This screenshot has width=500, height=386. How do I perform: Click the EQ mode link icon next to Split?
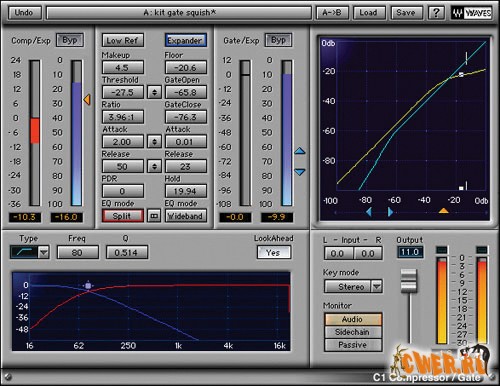point(154,216)
